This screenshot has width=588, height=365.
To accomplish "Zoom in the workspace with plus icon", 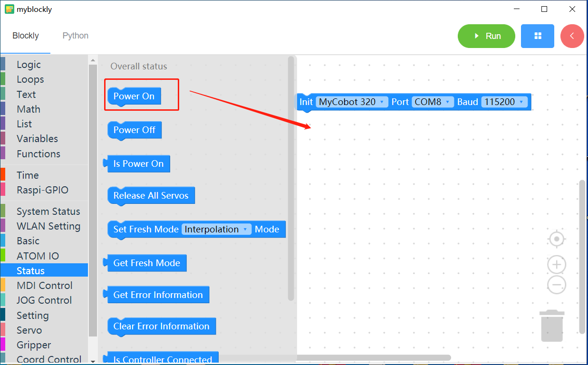I will pyautogui.click(x=557, y=265).
